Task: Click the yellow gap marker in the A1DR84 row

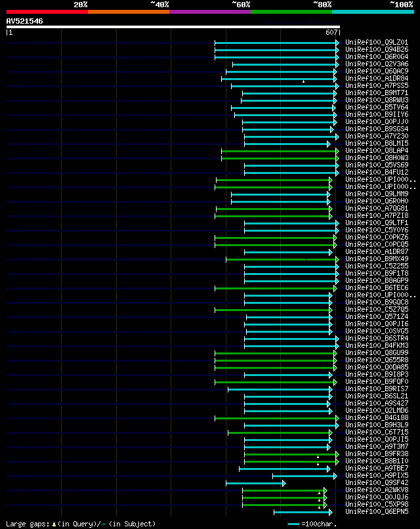Action: 304,81
